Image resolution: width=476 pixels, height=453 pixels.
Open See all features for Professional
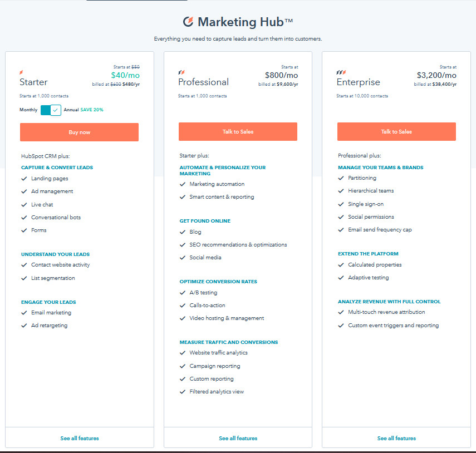pos(238,438)
